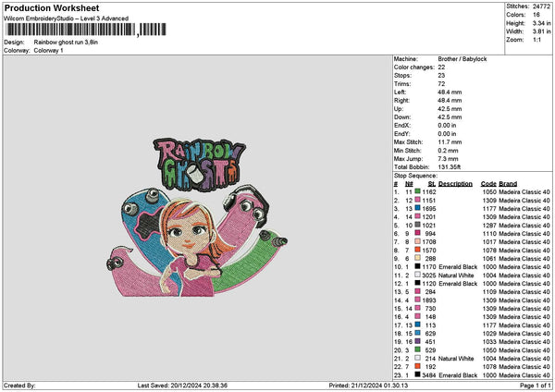Image resolution: width=555 pixels, height=392 pixels.
Task: Click the Trims value 72
Action: pos(441,84)
